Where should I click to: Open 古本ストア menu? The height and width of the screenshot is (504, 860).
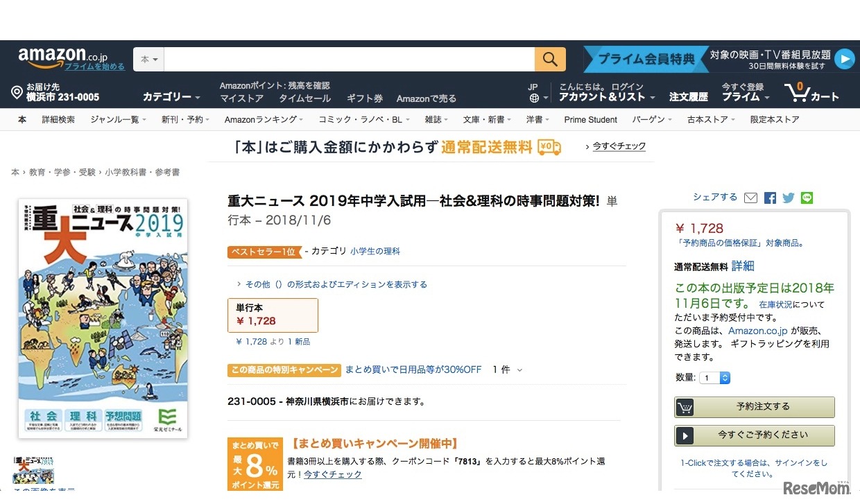pos(712,120)
